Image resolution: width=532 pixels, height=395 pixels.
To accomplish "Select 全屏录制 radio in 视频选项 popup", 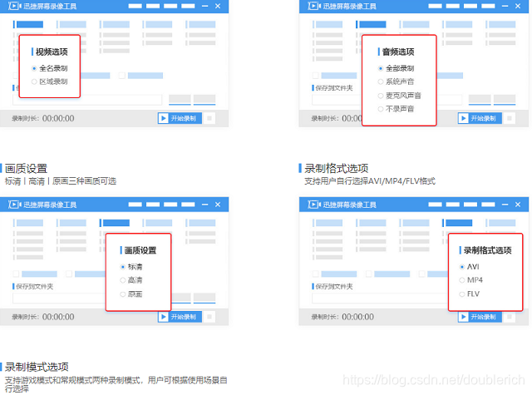I will pos(34,68).
